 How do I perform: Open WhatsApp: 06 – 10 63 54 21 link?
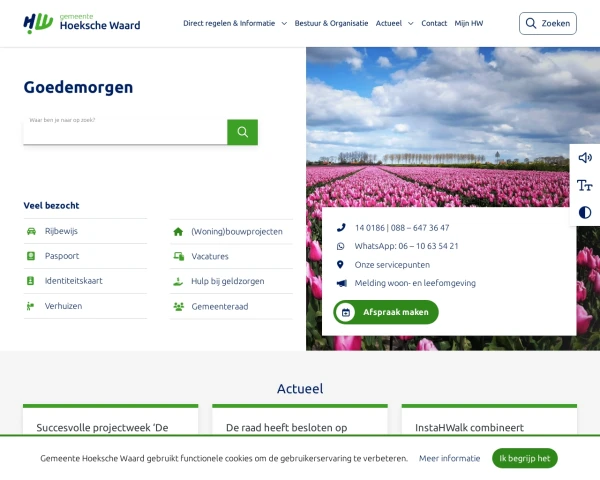[406, 246]
